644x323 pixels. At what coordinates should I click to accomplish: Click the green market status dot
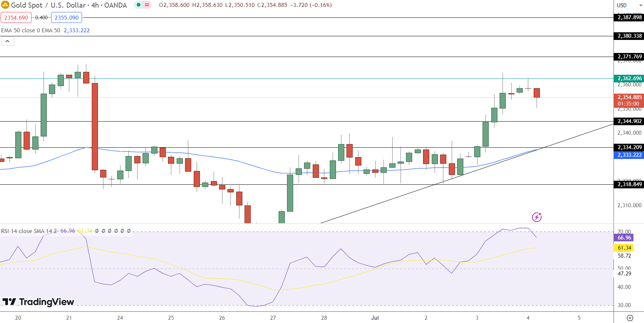139,5
